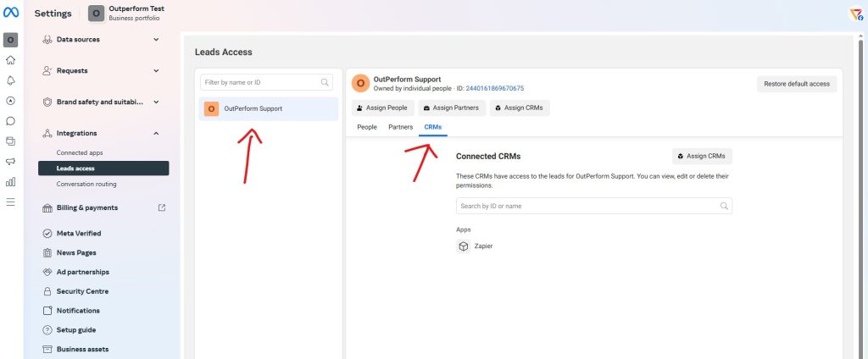
Task: Click Assign Partners button
Action: (450, 108)
